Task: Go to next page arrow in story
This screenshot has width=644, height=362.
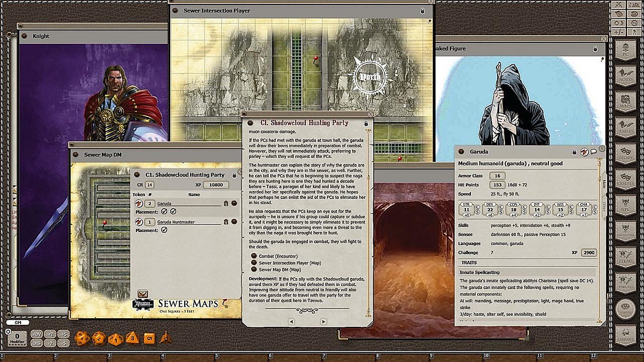Action: pyautogui.click(x=323, y=322)
